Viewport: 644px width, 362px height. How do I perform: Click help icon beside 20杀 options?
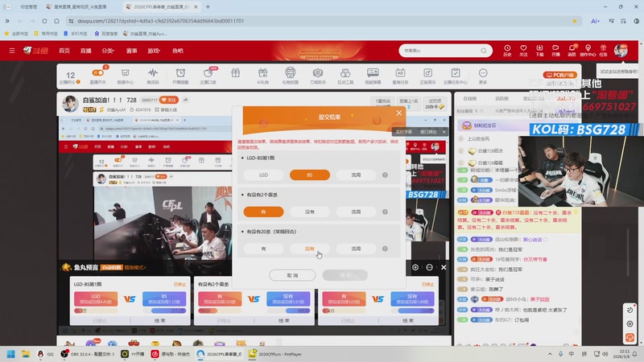tap(385, 249)
